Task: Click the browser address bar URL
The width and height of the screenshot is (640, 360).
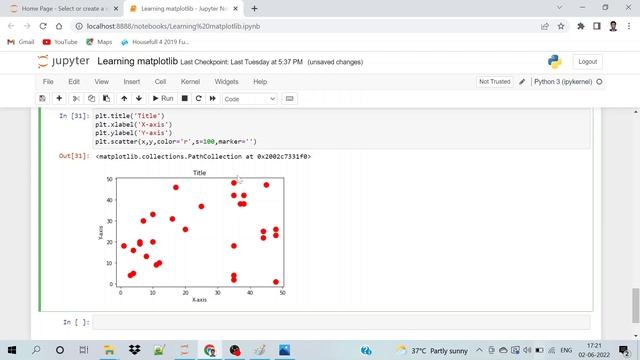Action: click(173, 26)
